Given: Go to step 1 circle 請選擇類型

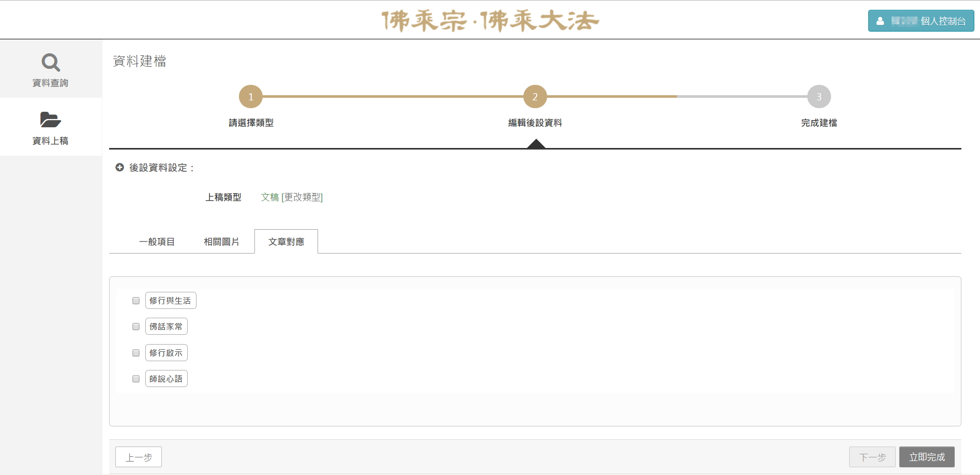Looking at the screenshot, I should [x=251, y=97].
